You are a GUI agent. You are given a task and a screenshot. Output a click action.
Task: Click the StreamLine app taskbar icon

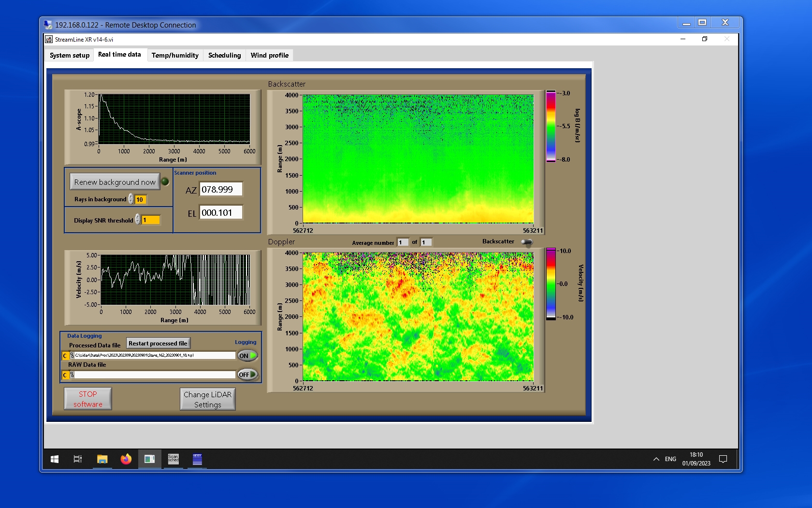click(x=149, y=459)
